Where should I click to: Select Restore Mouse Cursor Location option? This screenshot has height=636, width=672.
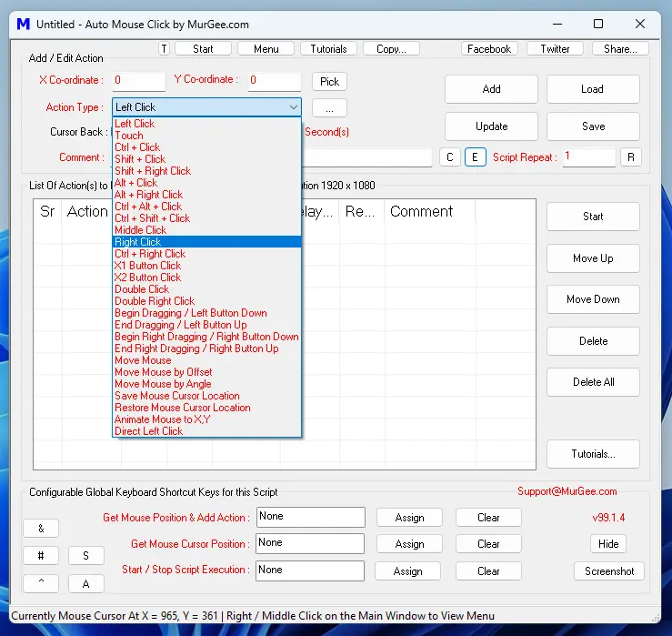point(206,408)
